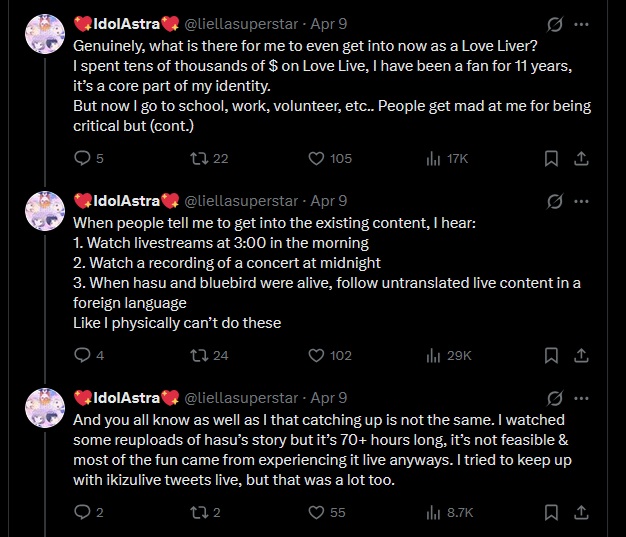The image size is (626, 537).
Task: View analytics for the 17K views tweet
Action: 447,159
